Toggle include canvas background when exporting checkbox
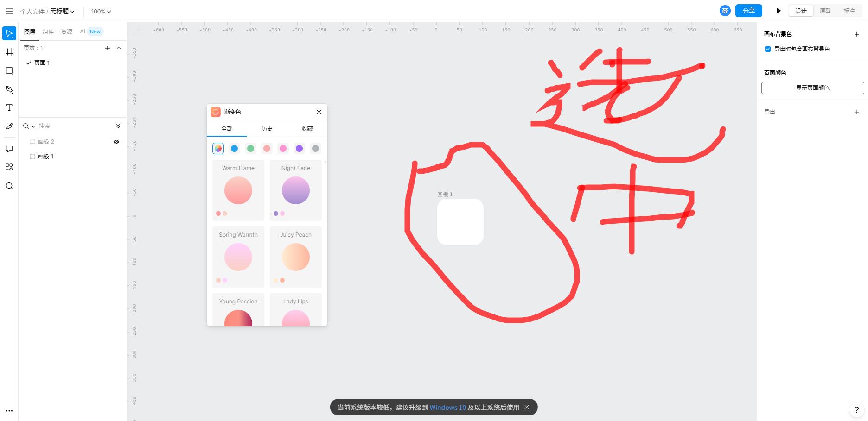Image resolution: width=868 pixels, height=421 pixels. 768,49
